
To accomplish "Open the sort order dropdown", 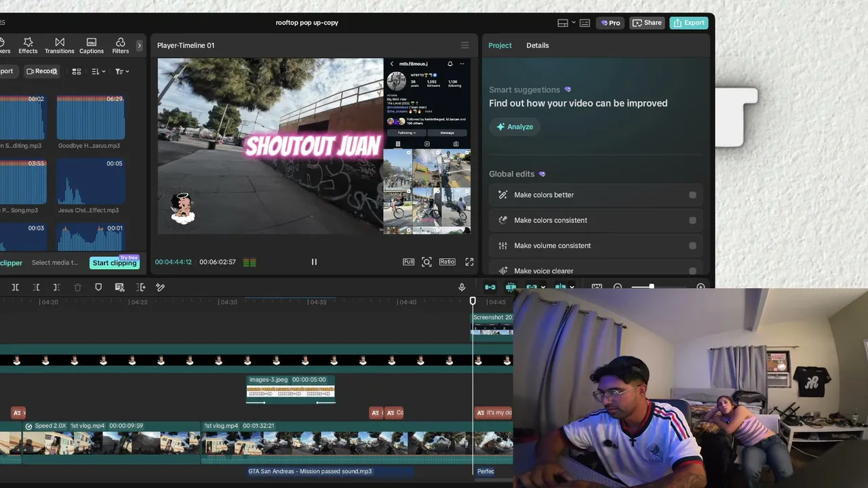I will (99, 71).
